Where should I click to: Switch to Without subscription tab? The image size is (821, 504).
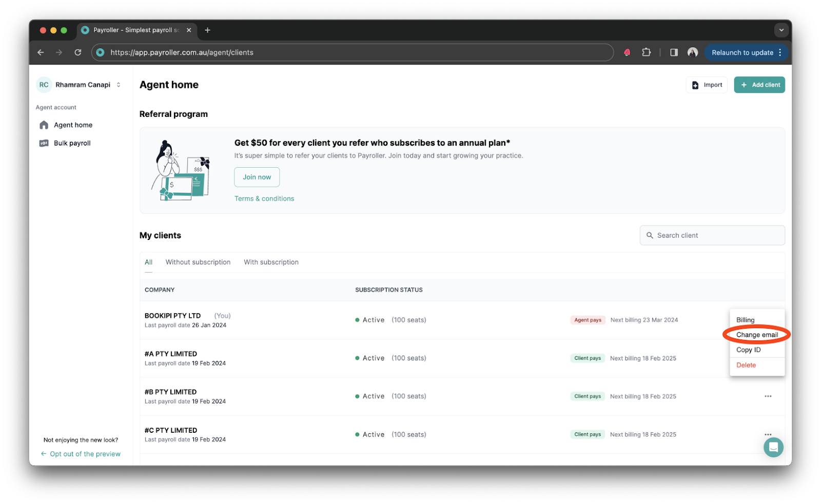coord(198,262)
